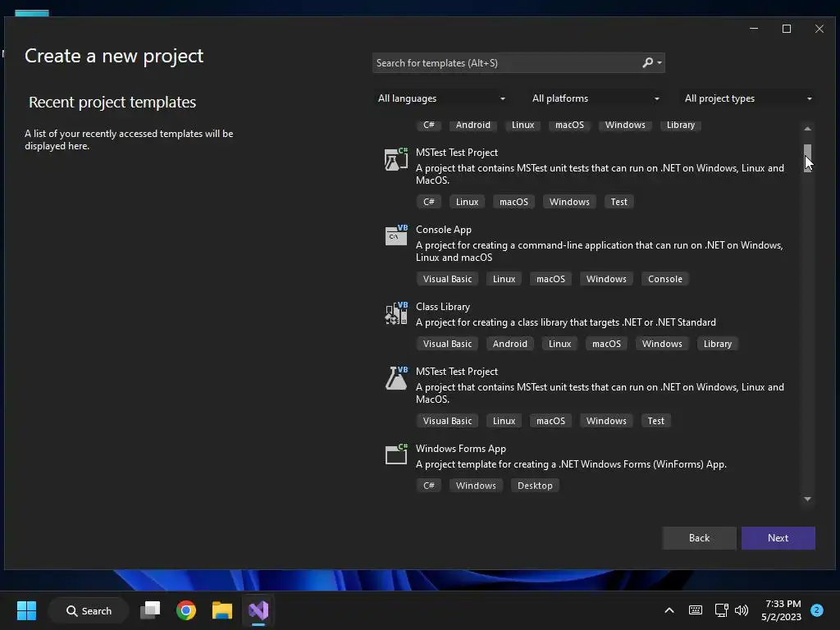Click Visual Basic tag under Console App
Screen dimensions: 840x630
pos(447,279)
